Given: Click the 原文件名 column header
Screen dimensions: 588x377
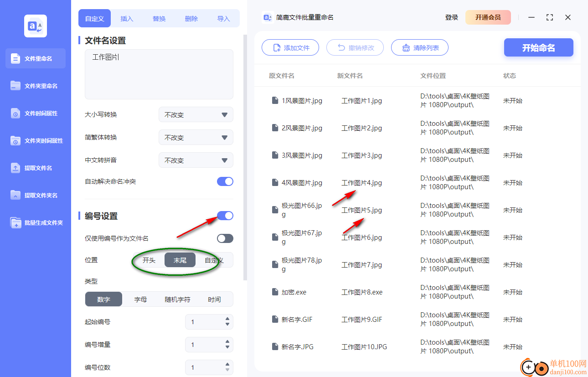Looking at the screenshot, I should pos(282,76).
